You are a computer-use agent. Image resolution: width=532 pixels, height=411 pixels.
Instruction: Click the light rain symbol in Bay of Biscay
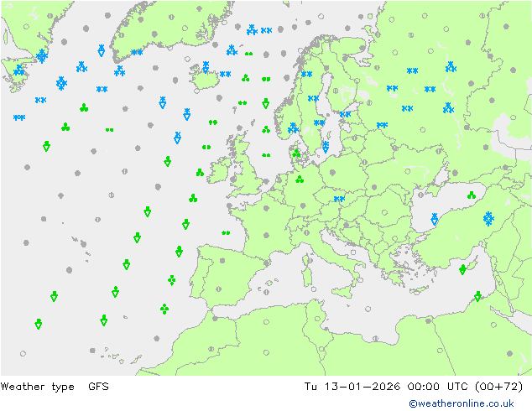[226, 232]
